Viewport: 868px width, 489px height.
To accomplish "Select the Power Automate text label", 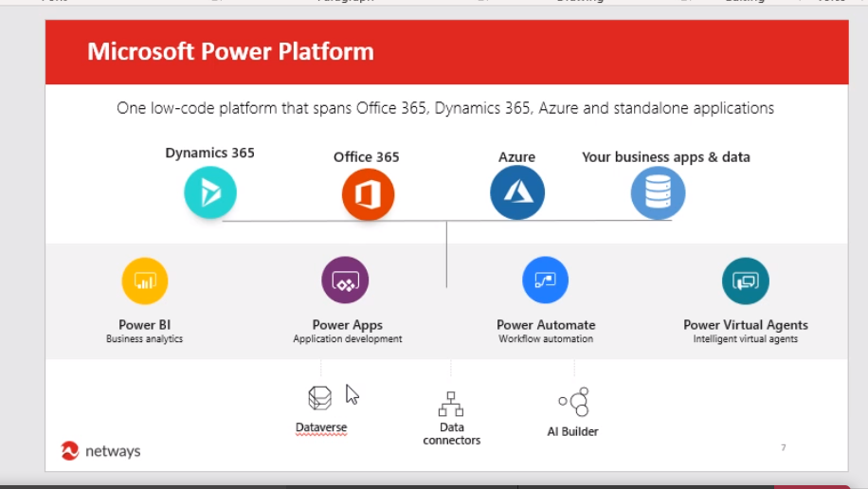I will (546, 325).
